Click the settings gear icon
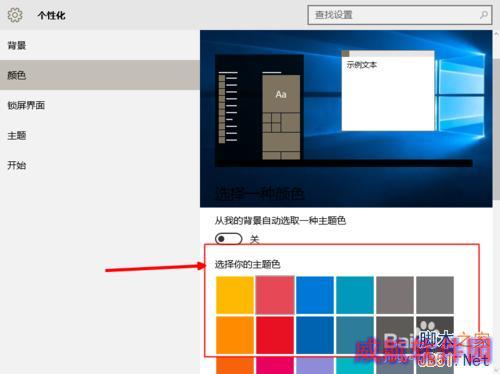 pos(15,15)
